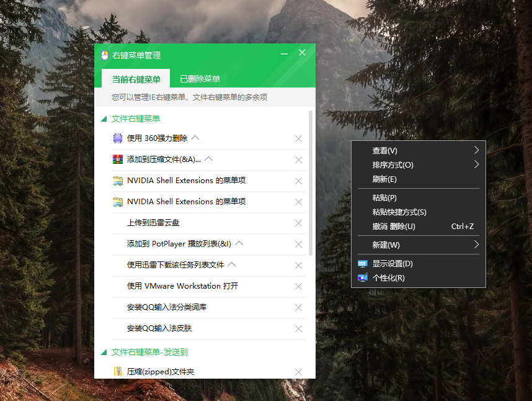Collapse the 文件右键菜单 section triangle

tap(104, 119)
